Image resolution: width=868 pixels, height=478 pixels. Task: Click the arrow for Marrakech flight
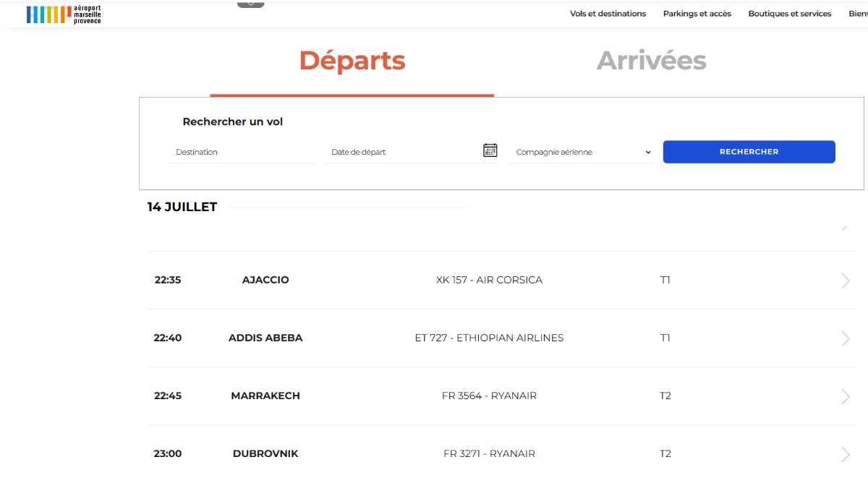(846, 396)
